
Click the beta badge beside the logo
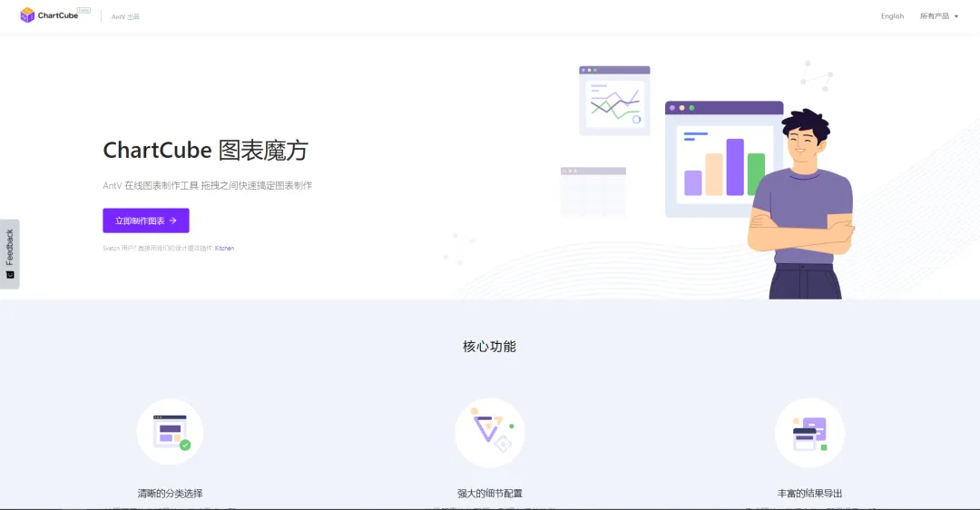(83, 11)
